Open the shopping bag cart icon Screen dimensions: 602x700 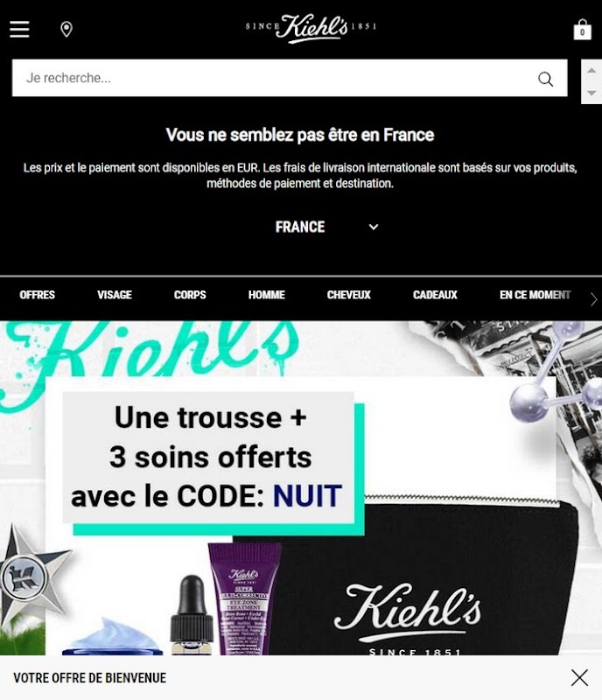(583, 30)
